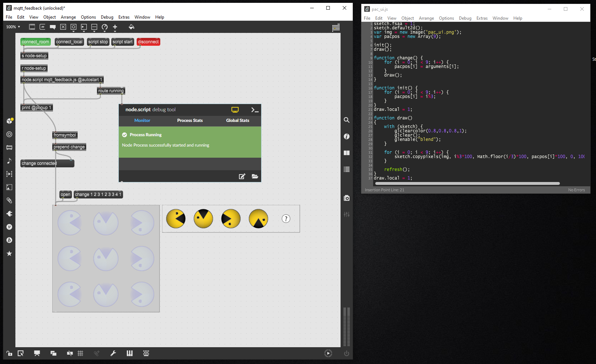Screen dimensions: 596x364
Task: Toggle the audio power button
Action: tap(346, 353)
